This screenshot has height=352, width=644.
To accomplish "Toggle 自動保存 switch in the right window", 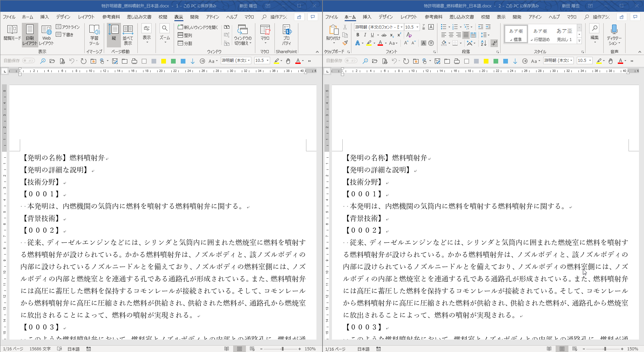I will click(351, 61).
